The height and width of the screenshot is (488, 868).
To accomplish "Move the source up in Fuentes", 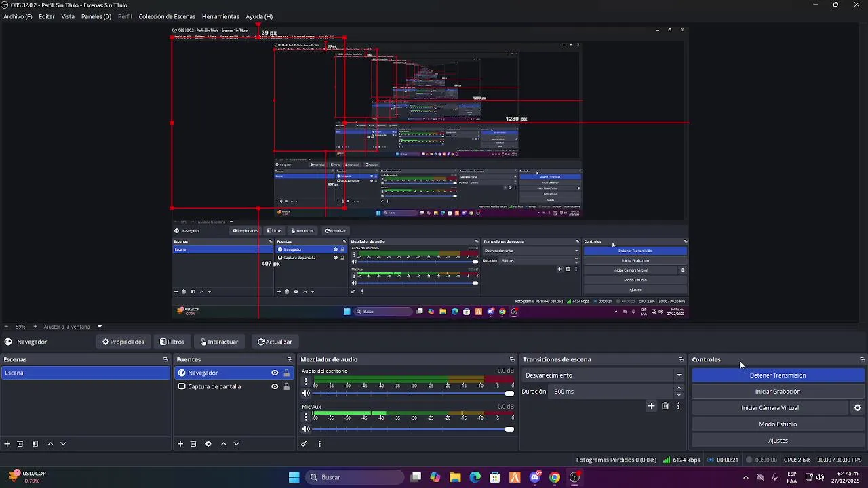I will (224, 444).
